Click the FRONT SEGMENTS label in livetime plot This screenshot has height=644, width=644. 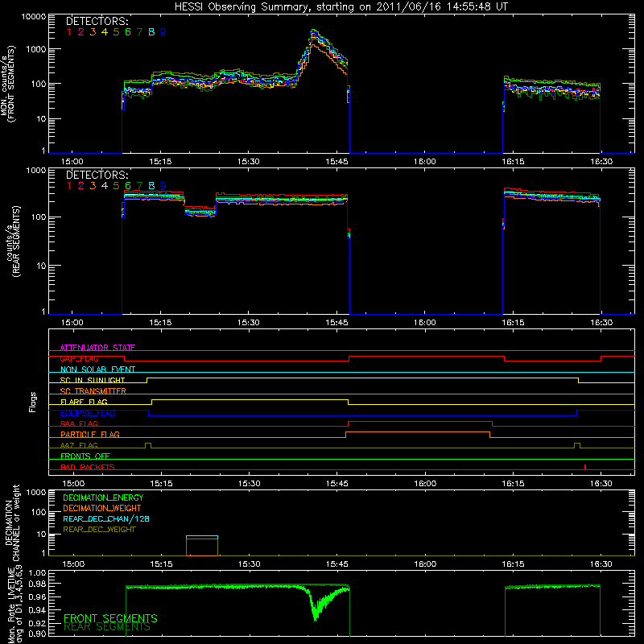tap(110, 618)
